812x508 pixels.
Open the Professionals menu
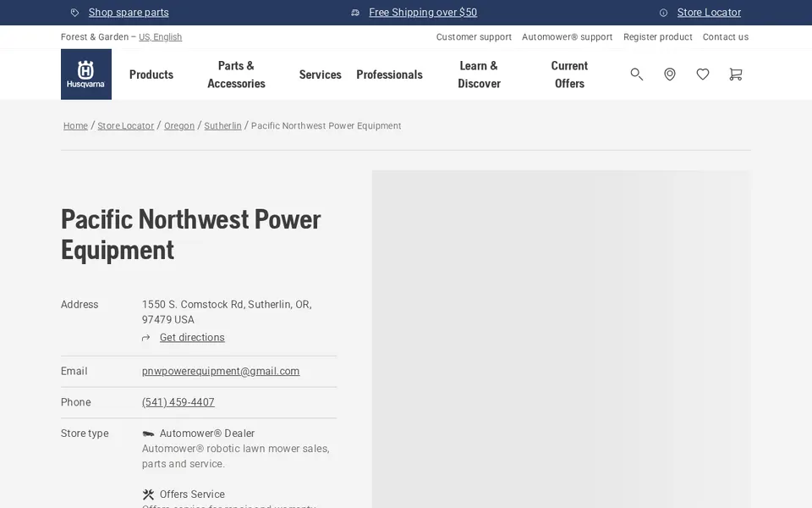tap(389, 75)
